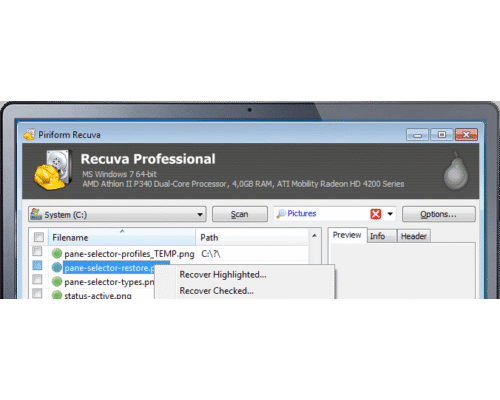This screenshot has width=500, height=400.
Task: Click green status dot for pane-selector-profiles_TEMP.png
Action: (57, 254)
